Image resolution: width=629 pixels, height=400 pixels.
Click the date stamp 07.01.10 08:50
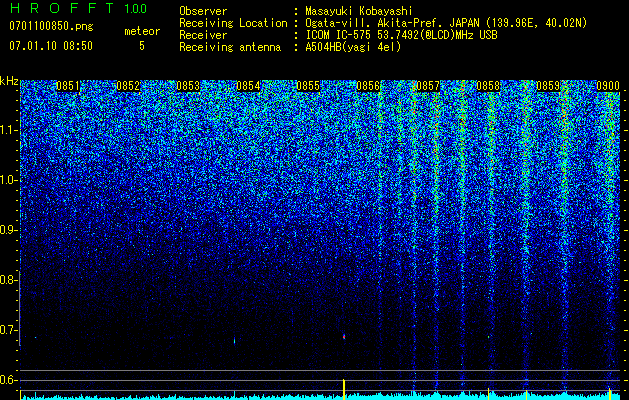[51, 46]
